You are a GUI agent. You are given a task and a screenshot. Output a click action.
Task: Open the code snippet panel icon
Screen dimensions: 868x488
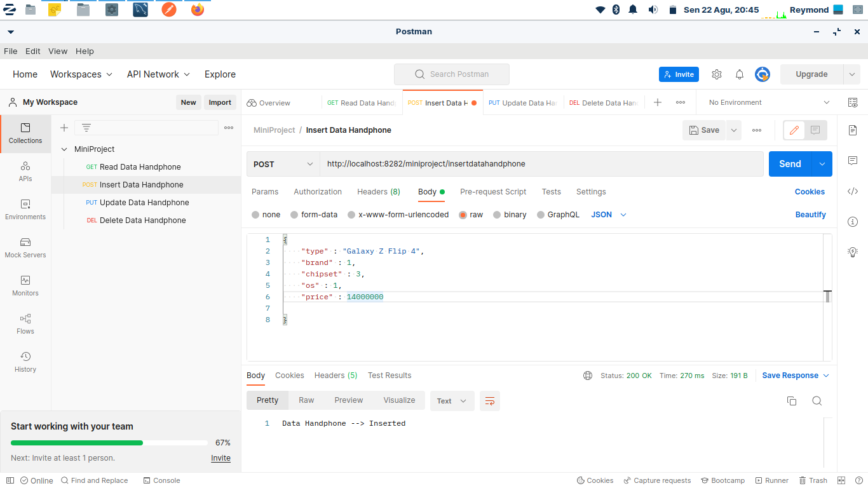point(853,191)
